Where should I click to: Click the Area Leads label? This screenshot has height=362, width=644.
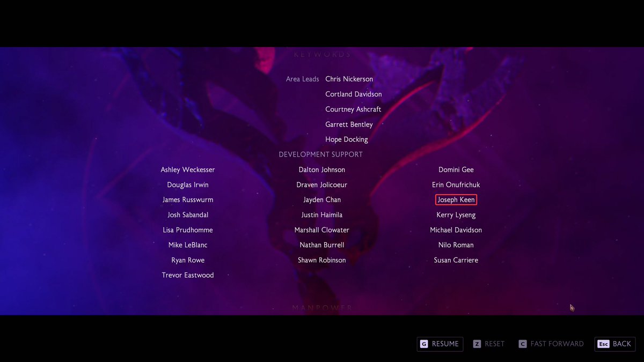click(303, 79)
